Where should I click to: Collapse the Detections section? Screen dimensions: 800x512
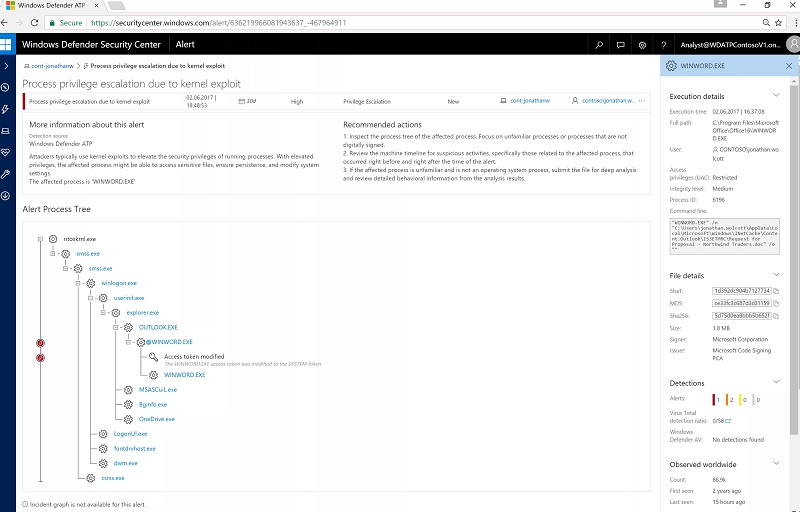776,382
